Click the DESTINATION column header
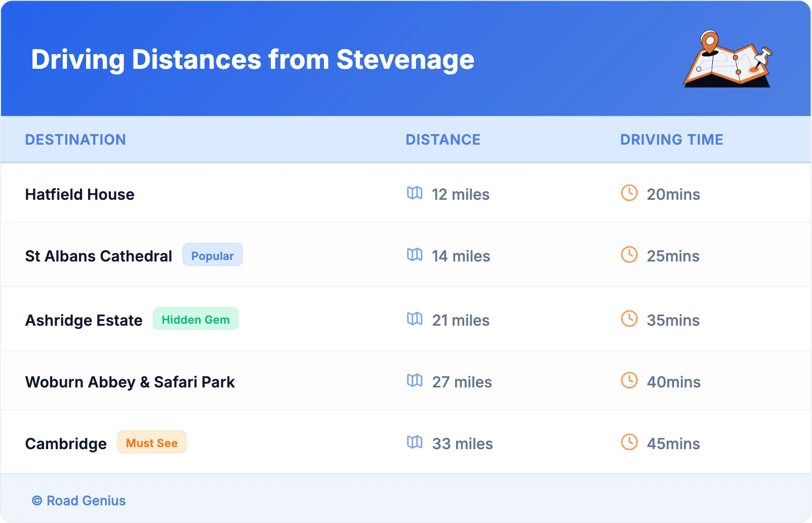The height and width of the screenshot is (523, 812). [75, 140]
